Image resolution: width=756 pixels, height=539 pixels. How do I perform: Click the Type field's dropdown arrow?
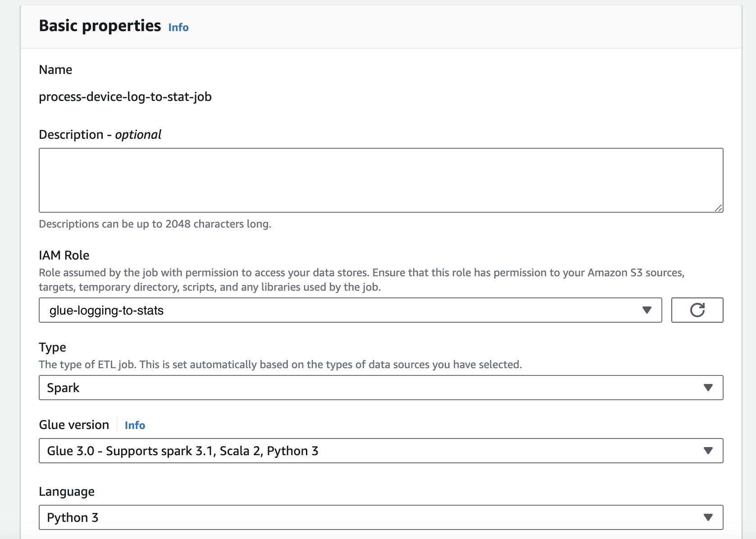(708, 388)
